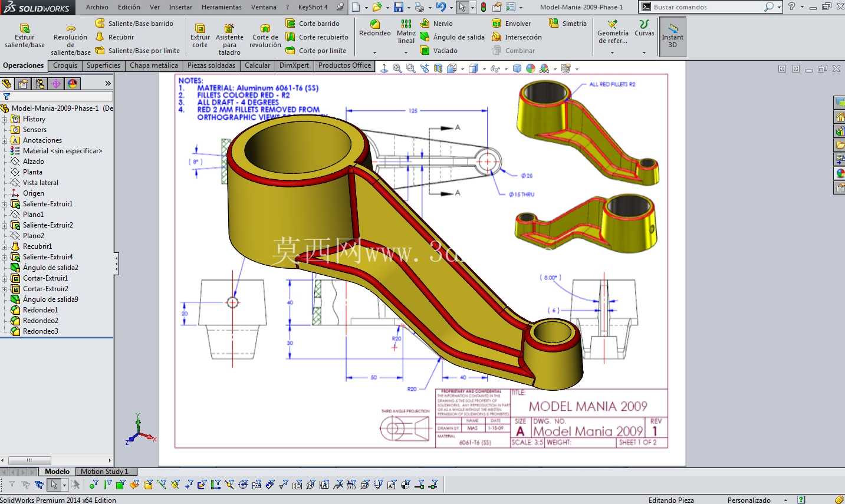Open the PropertyManager tab icon

click(x=23, y=84)
